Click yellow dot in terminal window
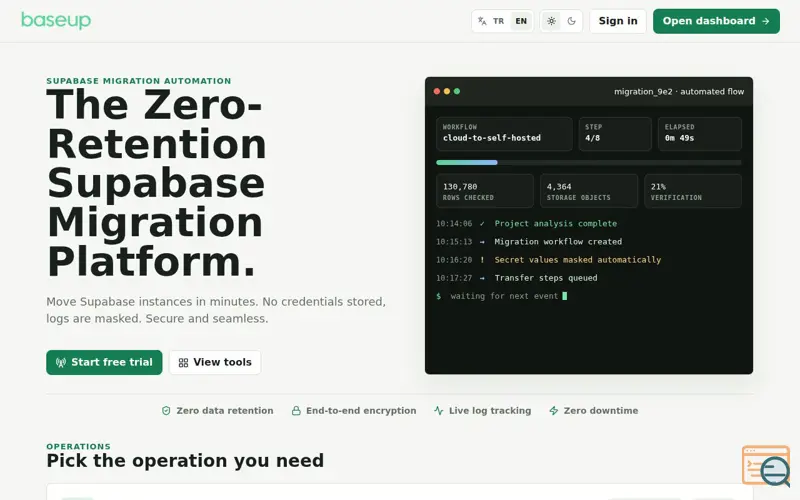The width and height of the screenshot is (800, 500). point(447,91)
